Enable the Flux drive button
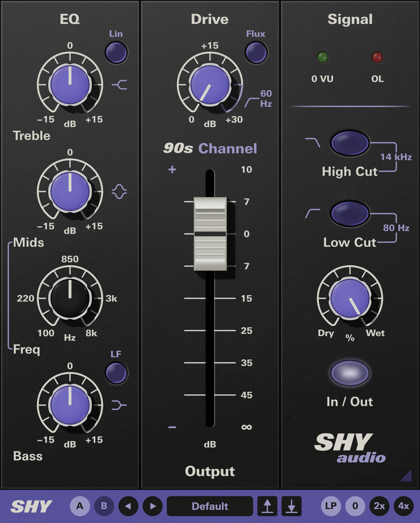Screen dimensions: 420x523 click(x=256, y=53)
